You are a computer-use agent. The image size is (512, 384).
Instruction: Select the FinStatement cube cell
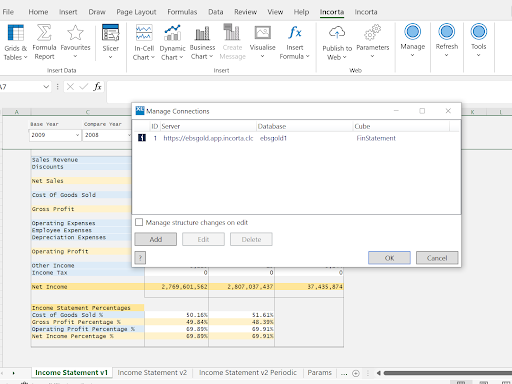coord(376,138)
